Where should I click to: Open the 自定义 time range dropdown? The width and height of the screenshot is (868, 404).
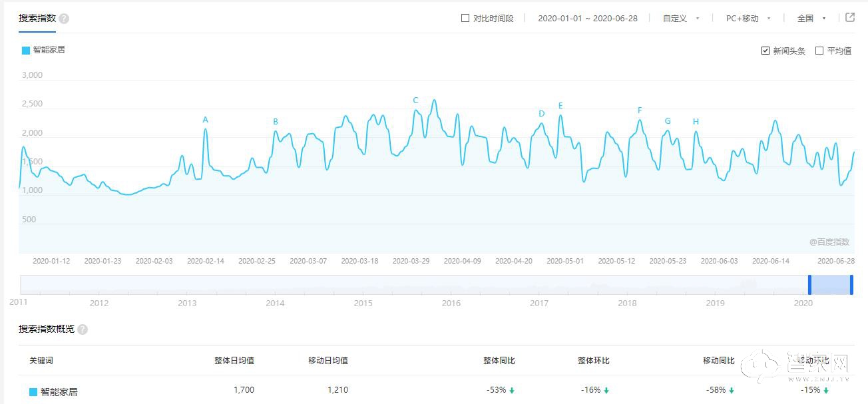pos(680,19)
